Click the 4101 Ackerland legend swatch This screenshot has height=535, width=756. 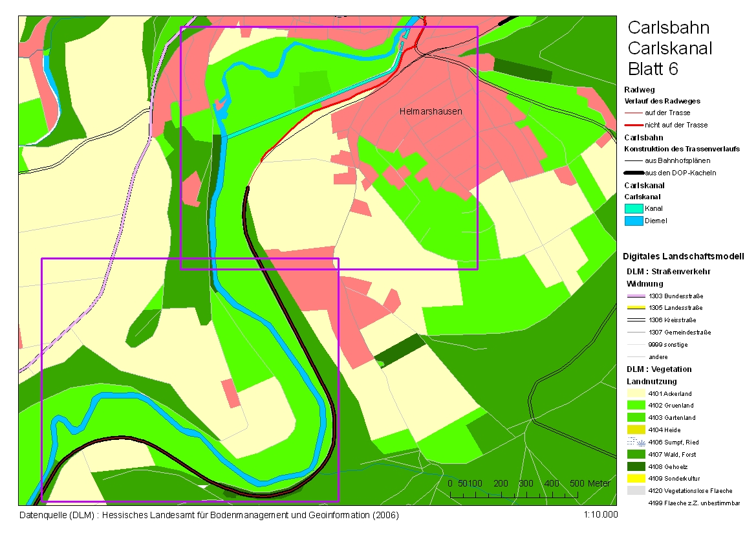637,393
